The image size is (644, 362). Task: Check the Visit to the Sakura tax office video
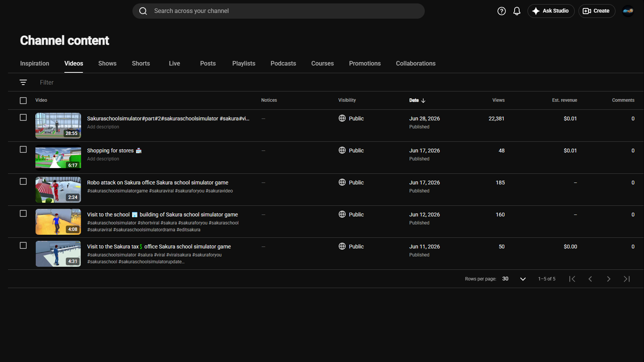click(x=23, y=245)
